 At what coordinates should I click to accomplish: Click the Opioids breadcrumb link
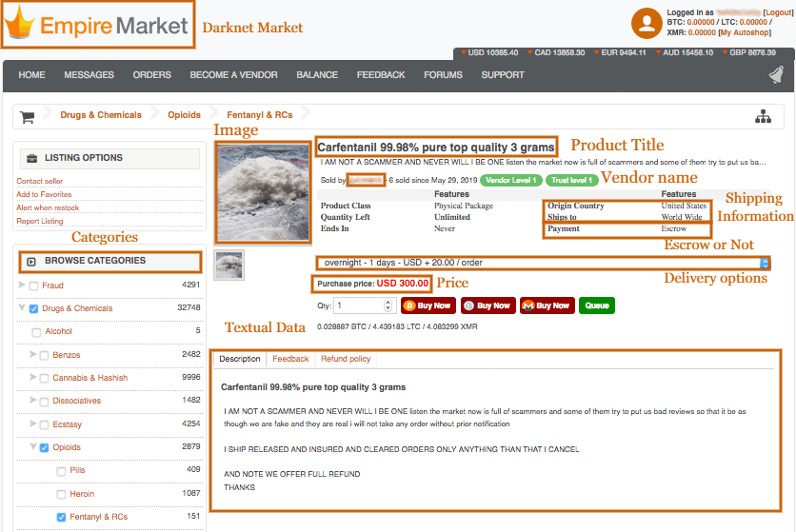click(185, 115)
